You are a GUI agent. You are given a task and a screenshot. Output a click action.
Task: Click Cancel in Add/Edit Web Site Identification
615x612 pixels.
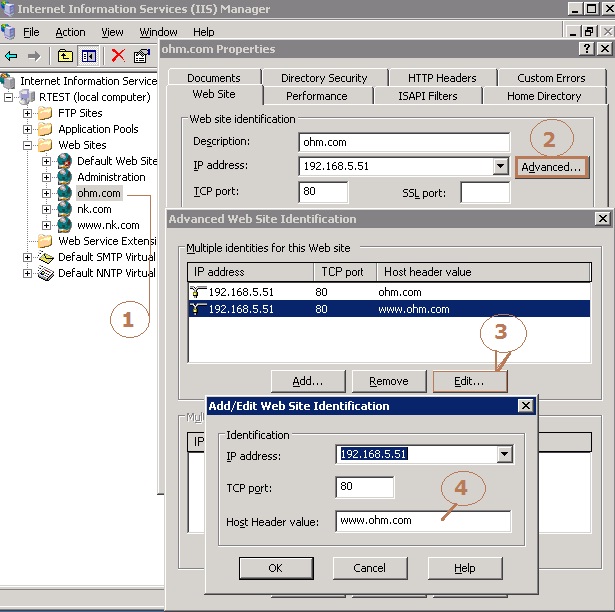click(369, 568)
